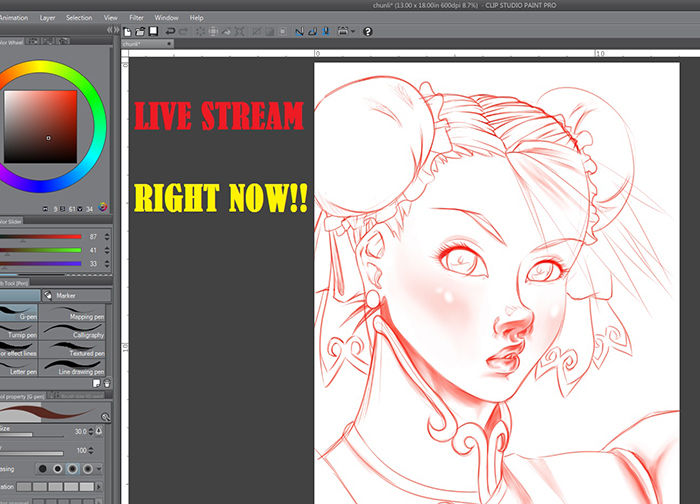
Task: Duplicate sub tool via copy icon
Action: [x=96, y=383]
